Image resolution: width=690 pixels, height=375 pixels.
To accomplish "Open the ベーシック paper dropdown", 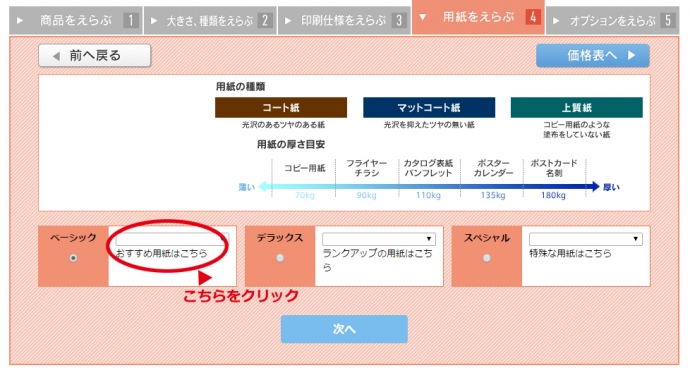I will tap(172, 239).
